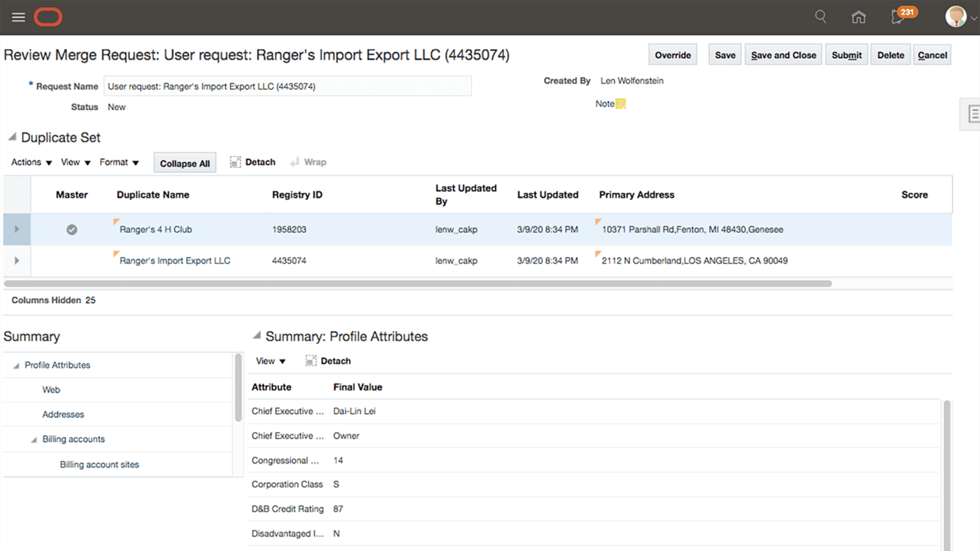This screenshot has width=980, height=551.
Task: Click the Dai-Lin Lei final value
Action: pos(354,411)
